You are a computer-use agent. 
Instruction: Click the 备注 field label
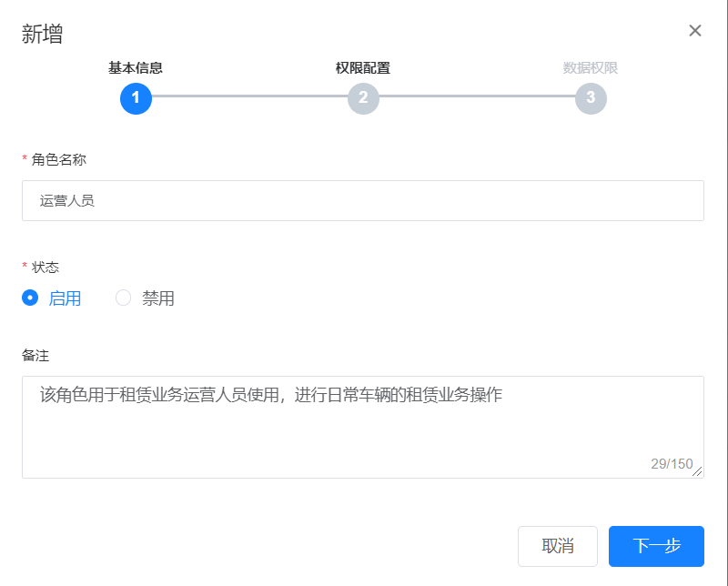click(35, 354)
